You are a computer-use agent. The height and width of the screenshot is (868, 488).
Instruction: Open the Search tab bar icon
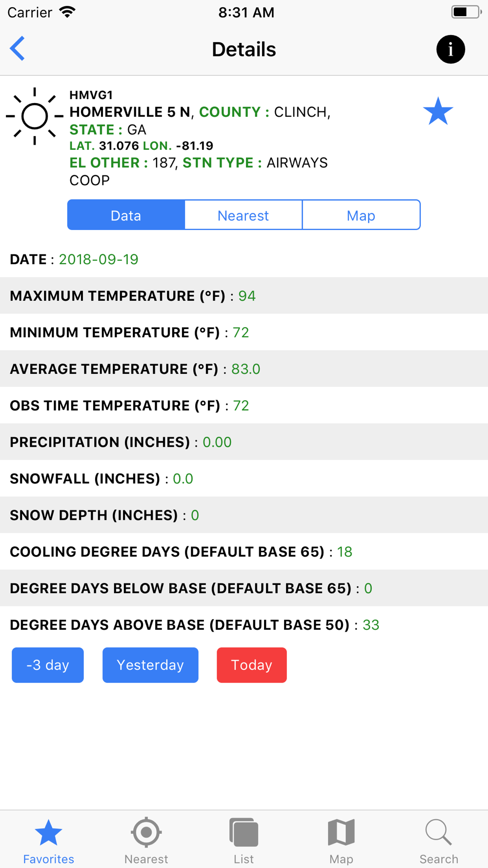439,832
